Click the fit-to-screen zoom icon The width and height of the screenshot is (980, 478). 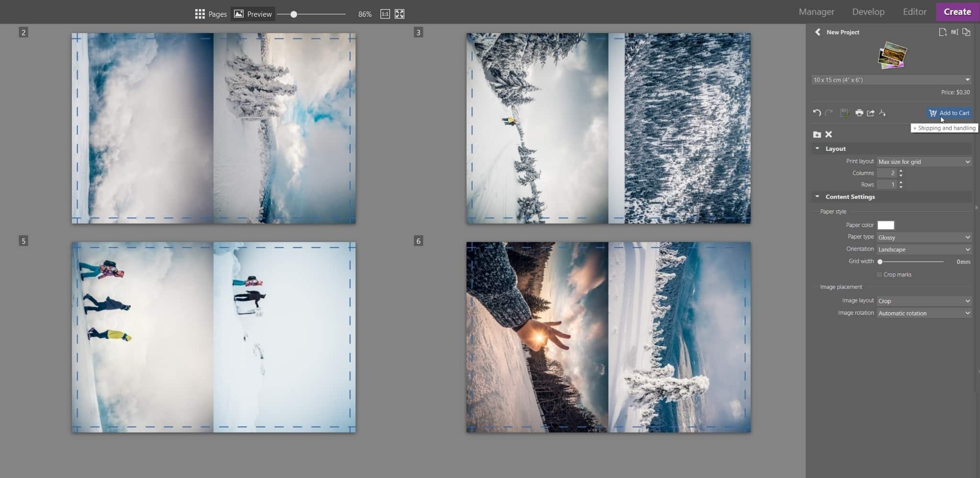(x=400, y=14)
